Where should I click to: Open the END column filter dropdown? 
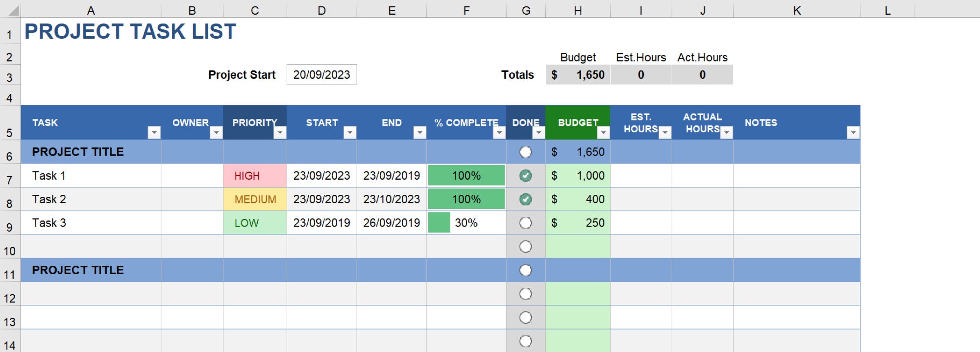coord(420,133)
